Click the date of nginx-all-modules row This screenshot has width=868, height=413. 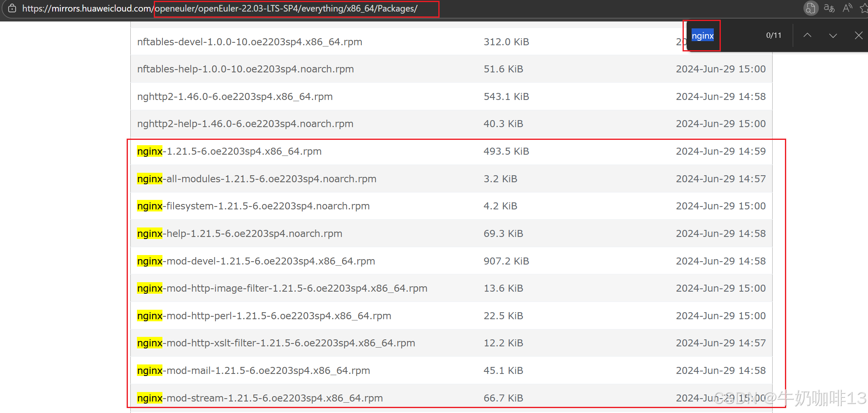tap(721, 179)
